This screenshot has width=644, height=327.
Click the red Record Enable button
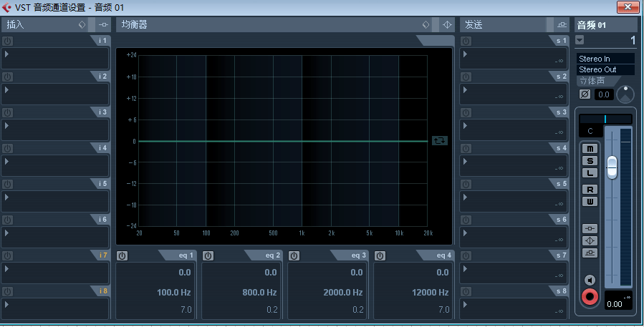[x=590, y=296]
